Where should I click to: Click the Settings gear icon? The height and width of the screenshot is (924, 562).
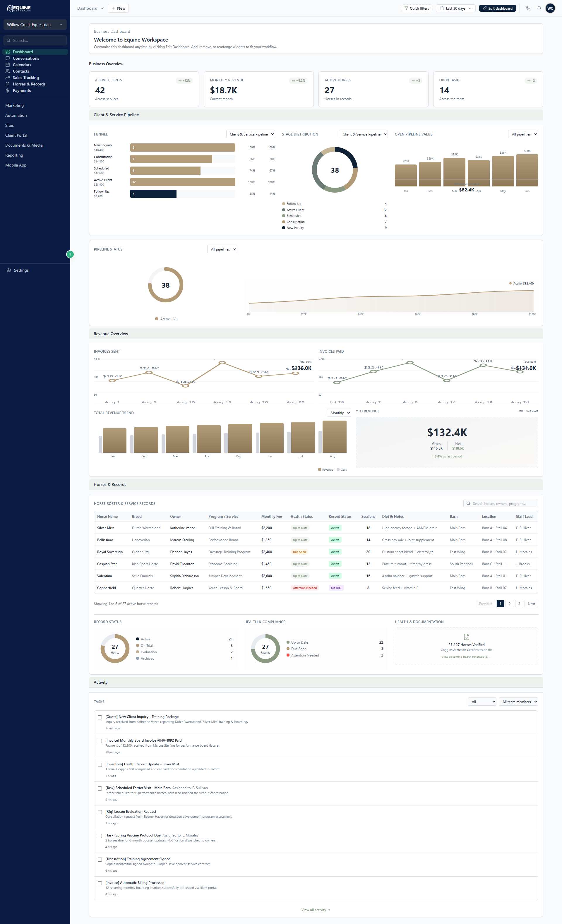[8, 270]
